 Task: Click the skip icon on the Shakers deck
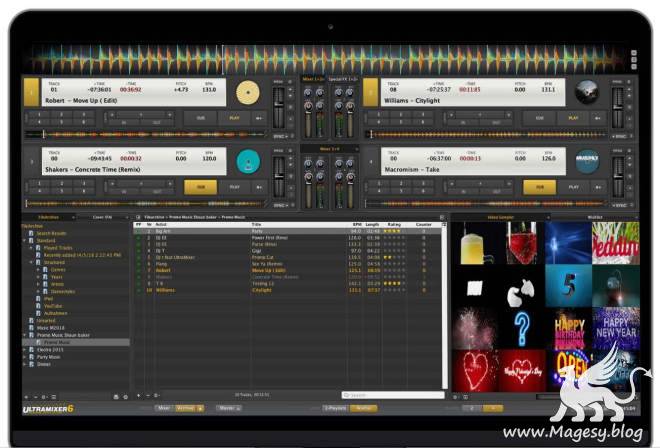tap(259, 187)
